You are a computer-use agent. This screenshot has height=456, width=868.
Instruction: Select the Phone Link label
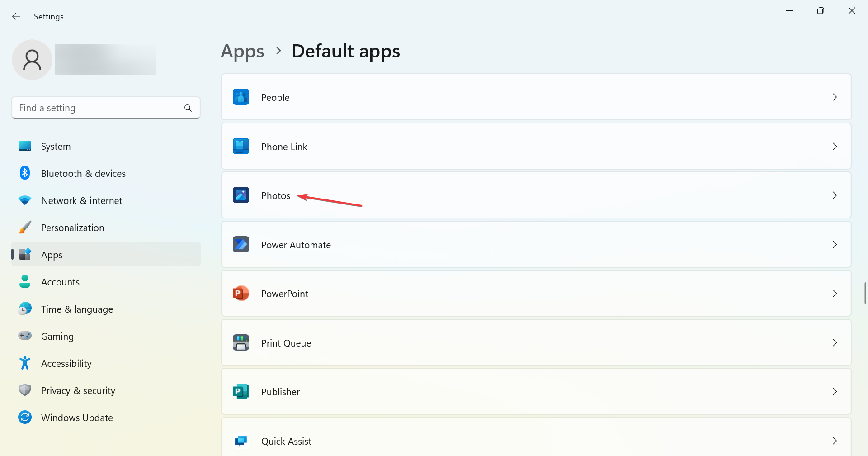284,147
